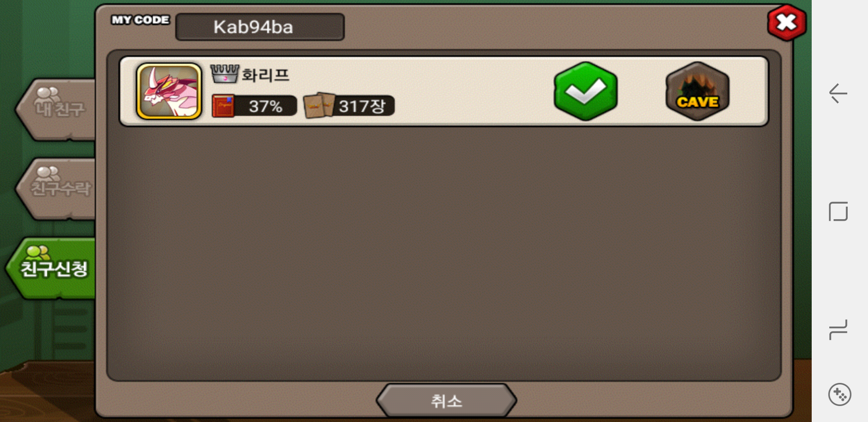868x422 pixels.
Task: Select the player name 화리프
Action: coord(265,74)
